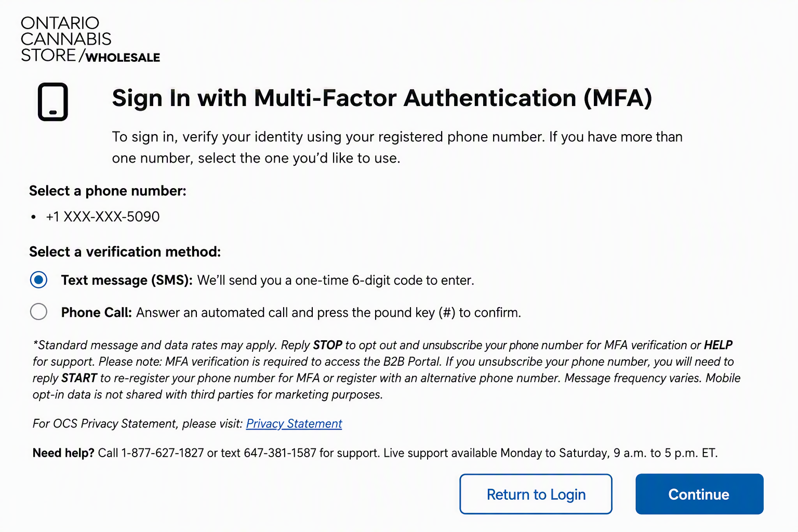Click the 'Select a phone number' label
Image resolution: width=798 pixels, height=532 pixels.
(x=108, y=191)
